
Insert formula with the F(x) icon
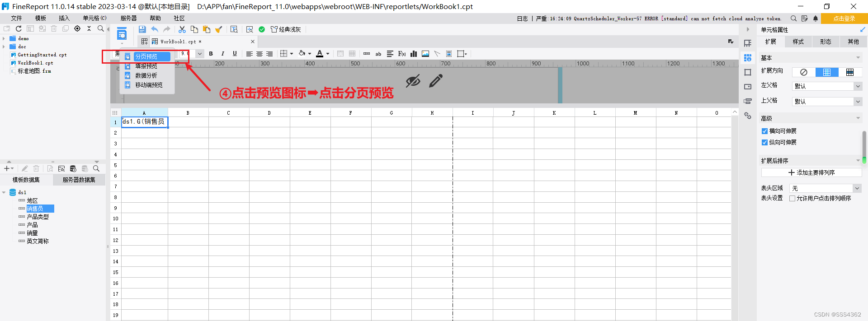402,54
